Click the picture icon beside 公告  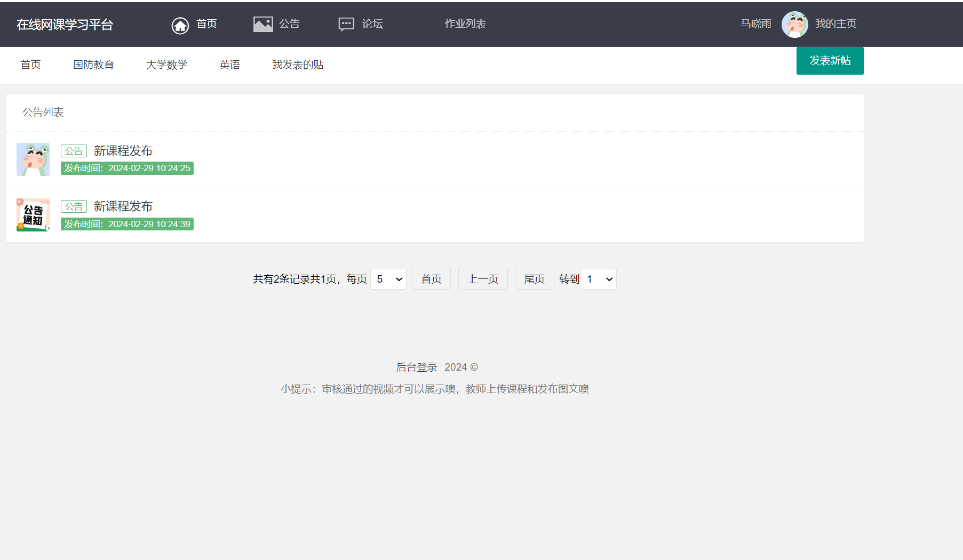click(262, 23)
